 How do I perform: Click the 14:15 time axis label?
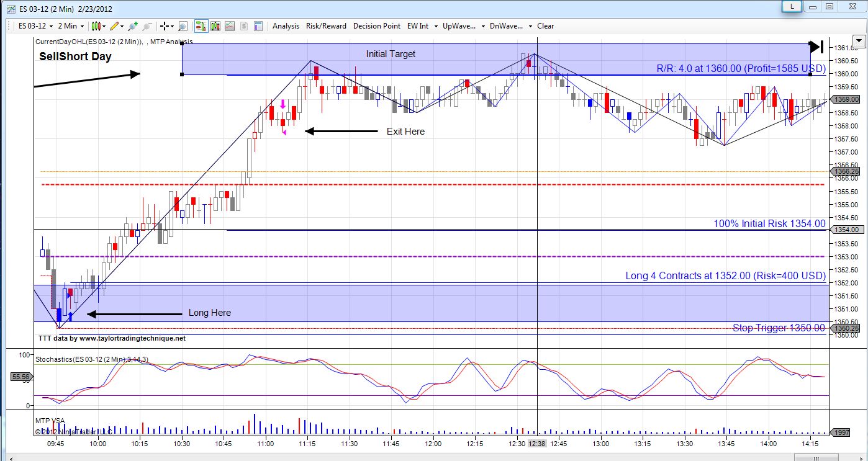(810, 444)
